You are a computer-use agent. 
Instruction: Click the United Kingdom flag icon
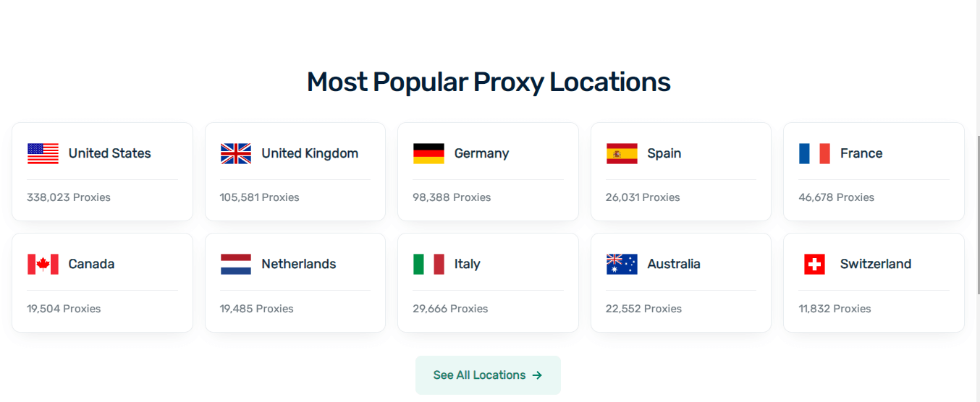[236, 153]
